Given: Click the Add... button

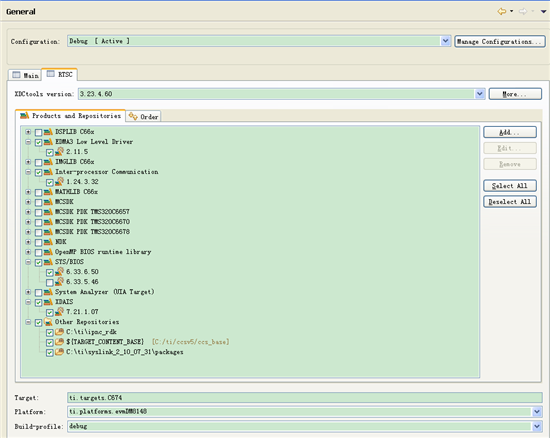Looking at the screenshot, I should coord(510,132).
